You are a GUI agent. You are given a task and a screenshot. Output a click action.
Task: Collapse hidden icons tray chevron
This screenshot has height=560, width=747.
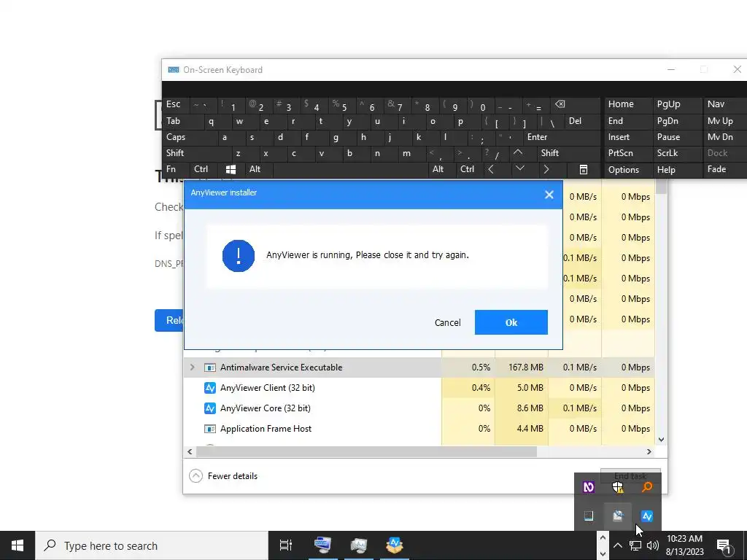617,545
